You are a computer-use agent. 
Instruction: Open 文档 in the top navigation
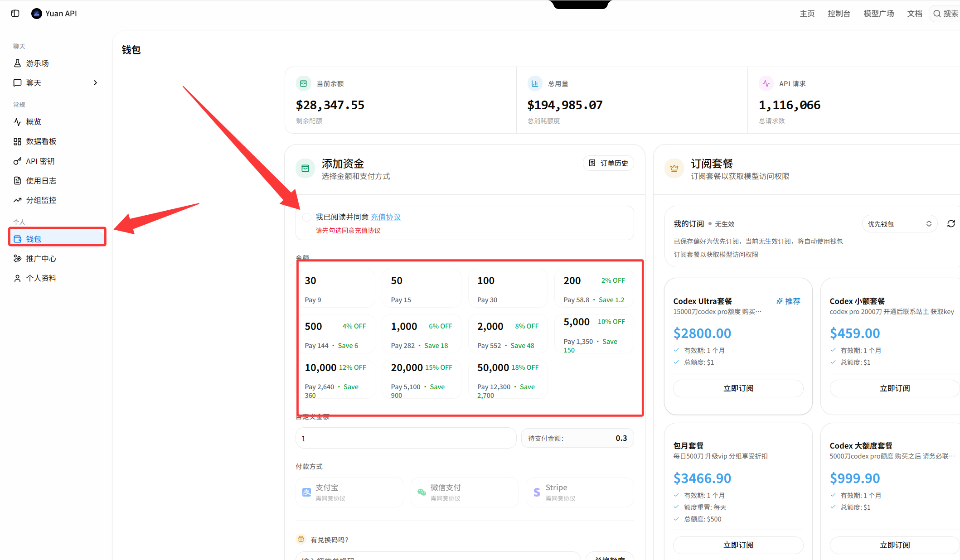(x=915, y=14)
